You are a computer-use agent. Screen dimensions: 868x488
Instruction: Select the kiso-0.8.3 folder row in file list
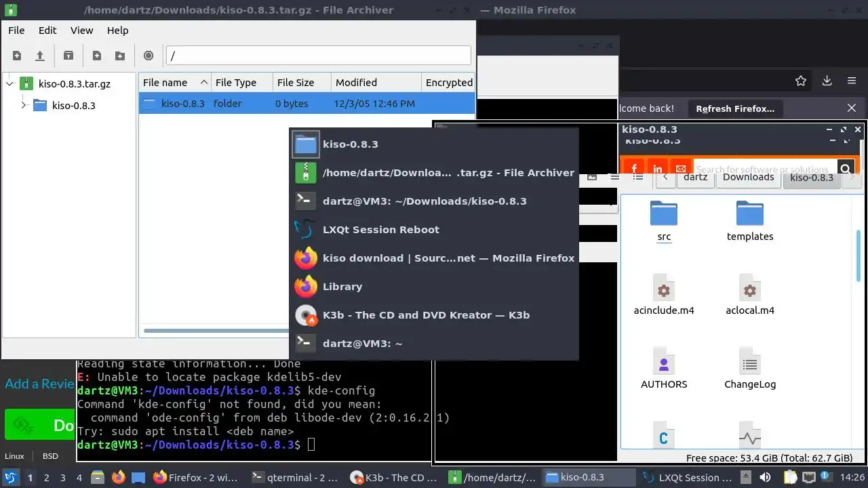[x=307, y=104]
